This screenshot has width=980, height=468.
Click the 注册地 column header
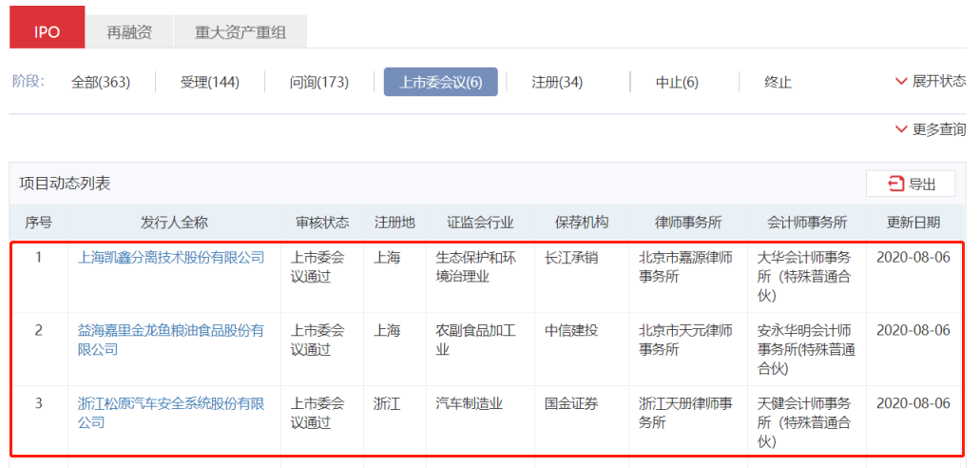(x=395, y=223)
